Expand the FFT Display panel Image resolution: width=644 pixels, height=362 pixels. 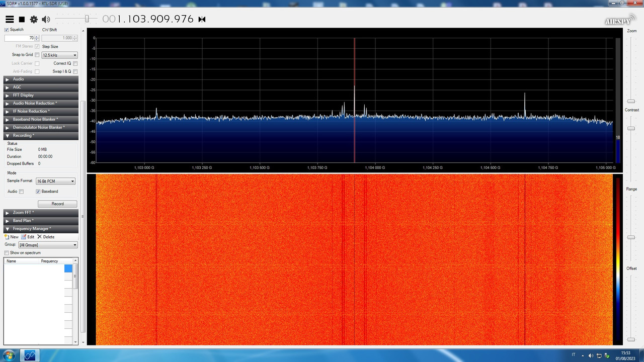pos(41,95)
